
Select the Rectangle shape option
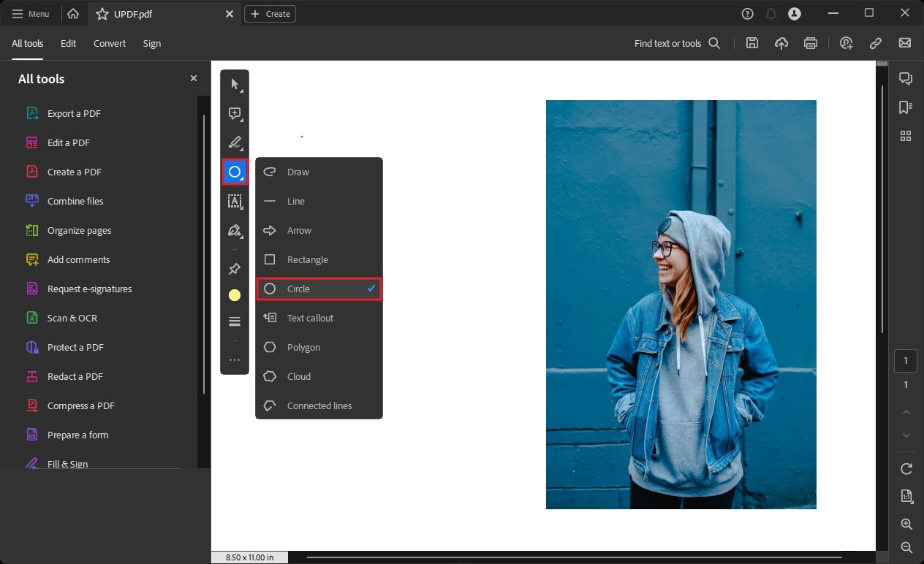click(307, 259)
